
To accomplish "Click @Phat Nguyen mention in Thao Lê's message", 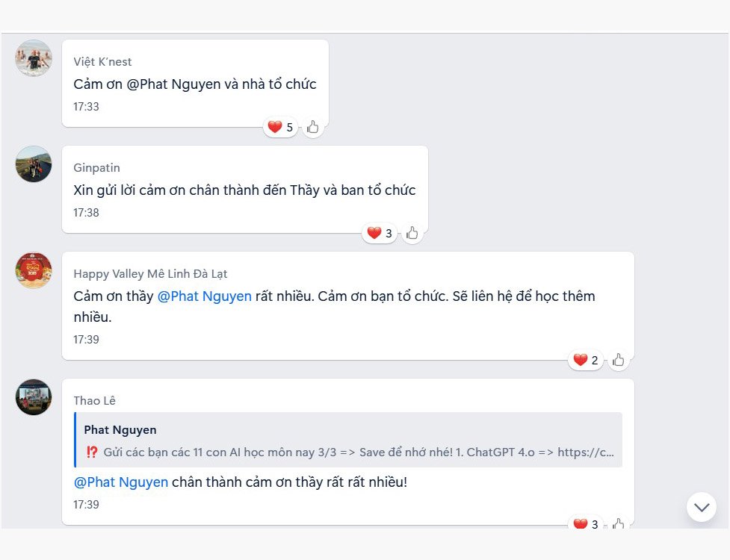I will (121, 482).
